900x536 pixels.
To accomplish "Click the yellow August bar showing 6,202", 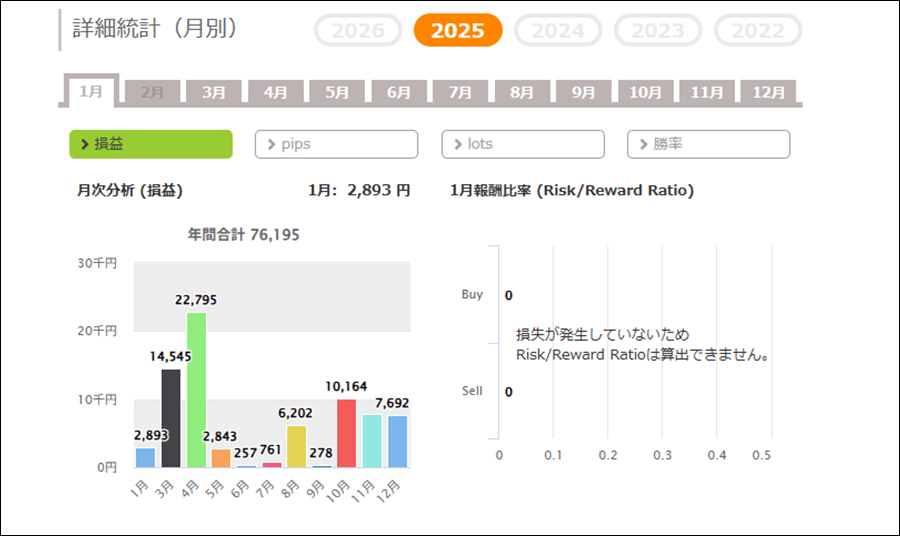I will (297, 446).
